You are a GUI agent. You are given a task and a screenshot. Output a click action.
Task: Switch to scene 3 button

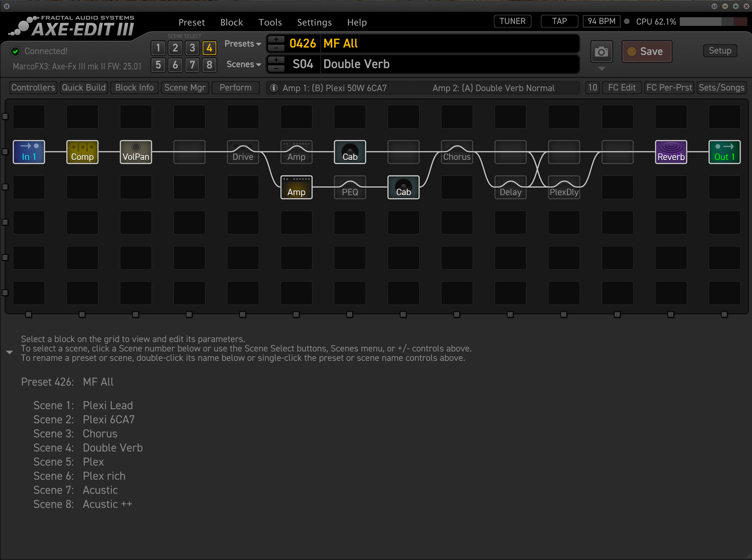tap(193, 48)
